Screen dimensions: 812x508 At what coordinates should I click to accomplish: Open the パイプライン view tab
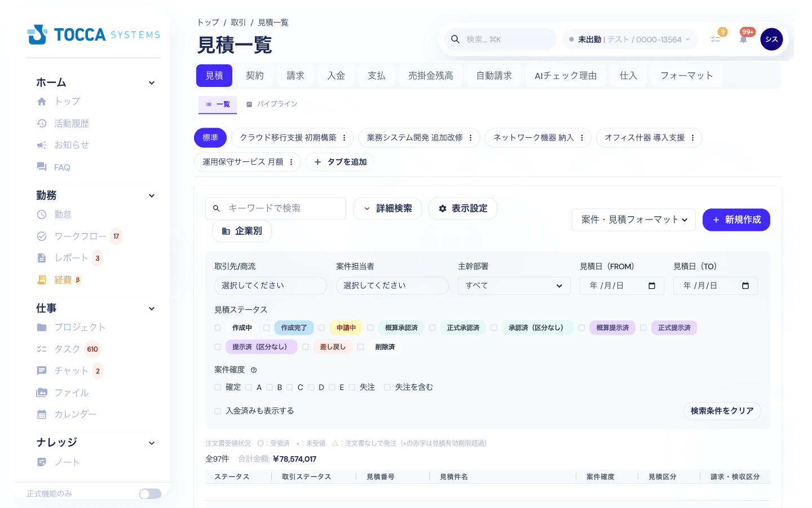(272, 104)
